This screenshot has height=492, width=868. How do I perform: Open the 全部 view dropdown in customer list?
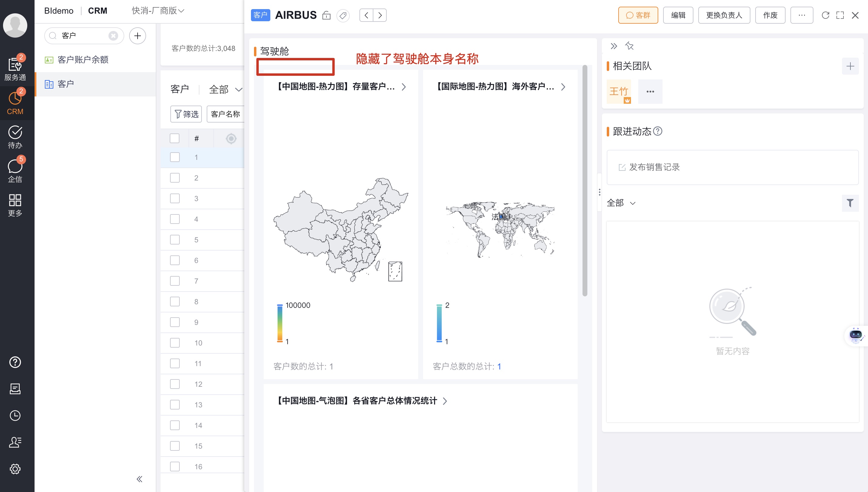point(225,89)
